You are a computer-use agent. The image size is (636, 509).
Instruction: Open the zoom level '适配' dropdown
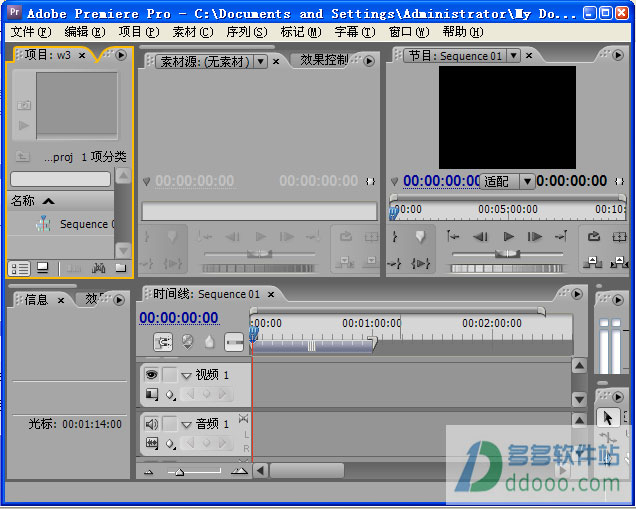tap(527, 181)
